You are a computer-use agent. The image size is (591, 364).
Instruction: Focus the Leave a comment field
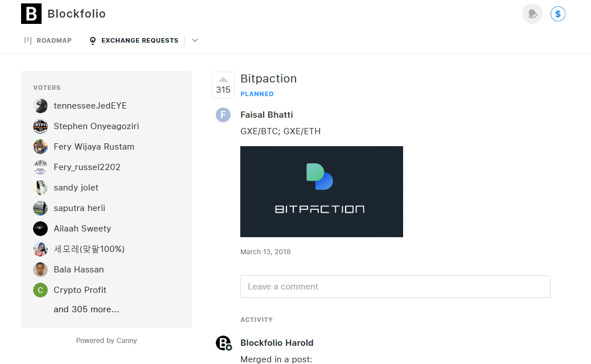click(395, 287)
